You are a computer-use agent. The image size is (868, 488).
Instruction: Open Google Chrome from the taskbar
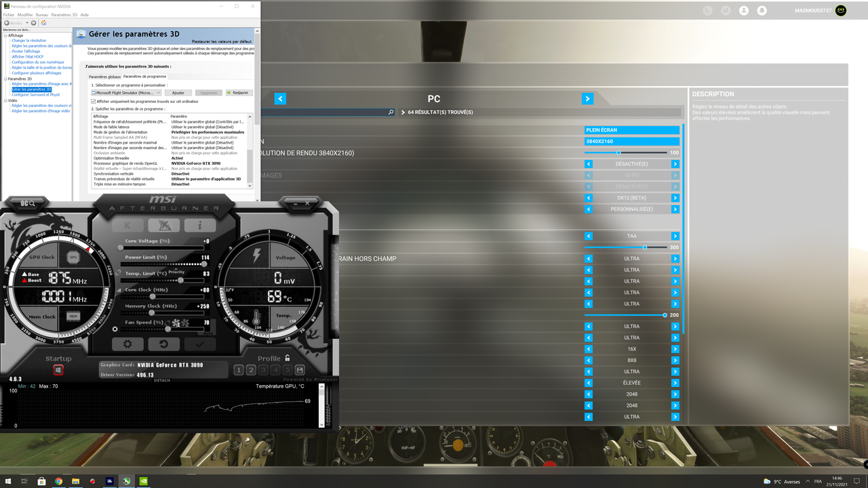(58, 481)
